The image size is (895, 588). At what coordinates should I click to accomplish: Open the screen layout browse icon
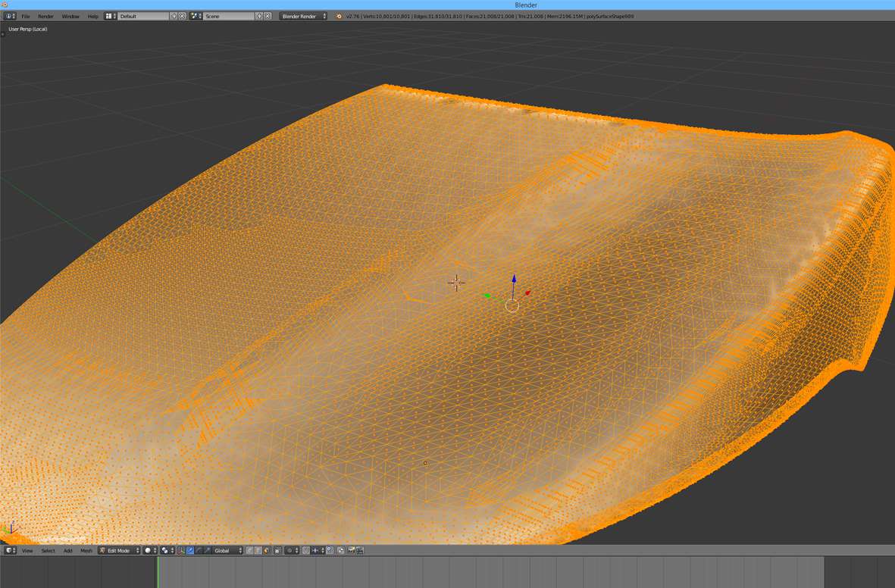click(111, 16)
